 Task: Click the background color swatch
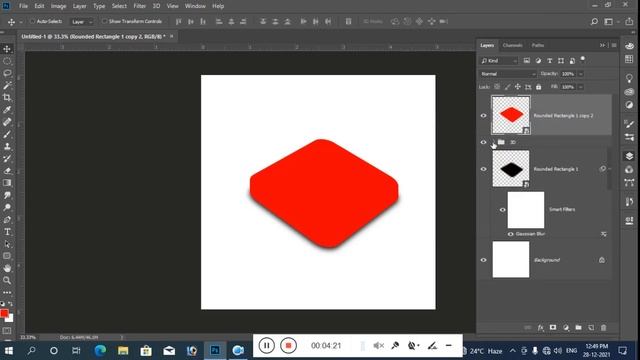pyautogui.click(x=10, y=319)
